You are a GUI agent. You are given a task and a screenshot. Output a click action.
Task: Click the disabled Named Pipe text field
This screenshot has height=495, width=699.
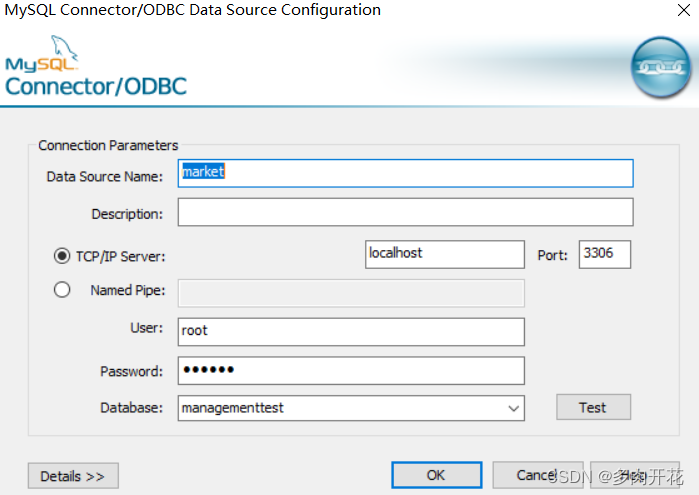[x=351, y=293]
